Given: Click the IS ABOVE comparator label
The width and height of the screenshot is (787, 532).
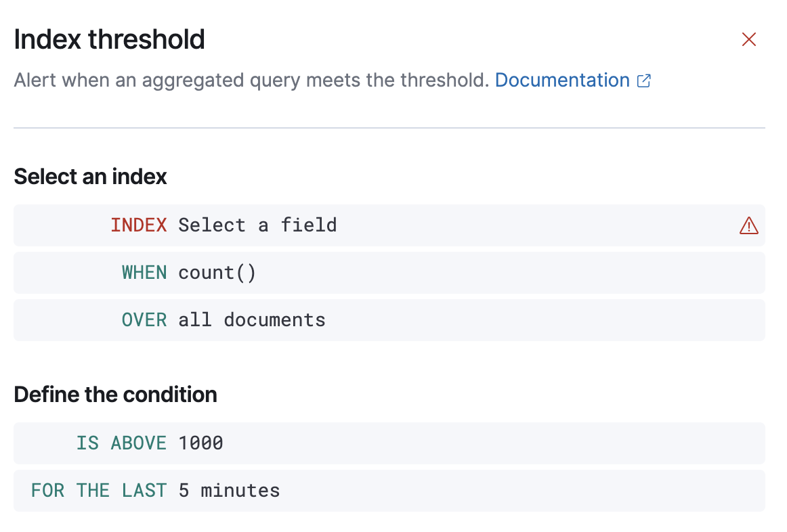Looking at the screenshot, I should 121,443.
